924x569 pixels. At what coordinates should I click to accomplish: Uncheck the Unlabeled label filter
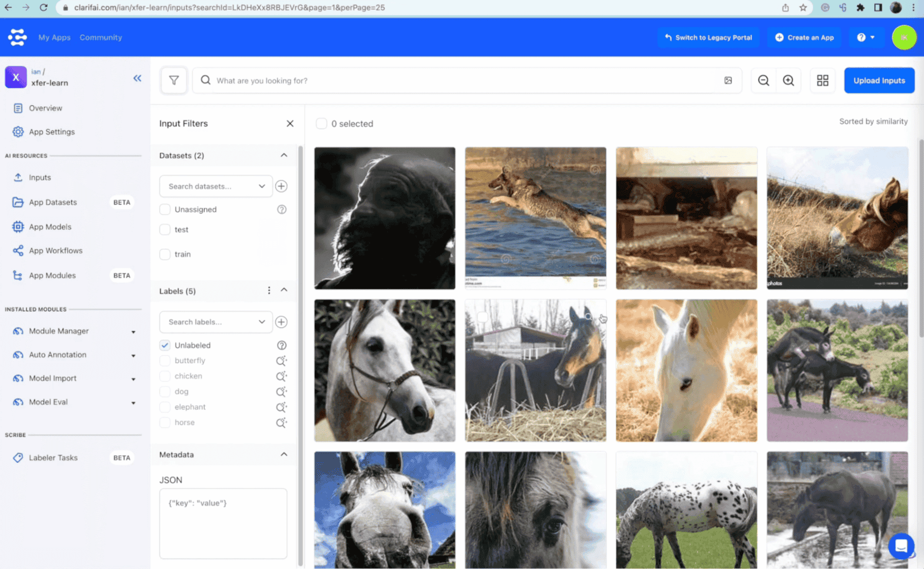pos(165,345)
